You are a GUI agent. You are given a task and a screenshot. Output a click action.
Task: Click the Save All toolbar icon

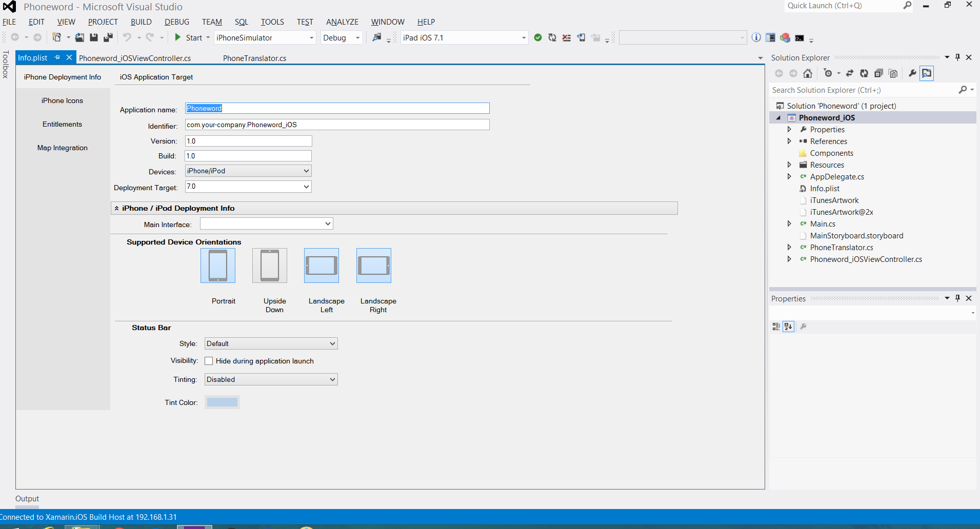[x=108, y=37]
